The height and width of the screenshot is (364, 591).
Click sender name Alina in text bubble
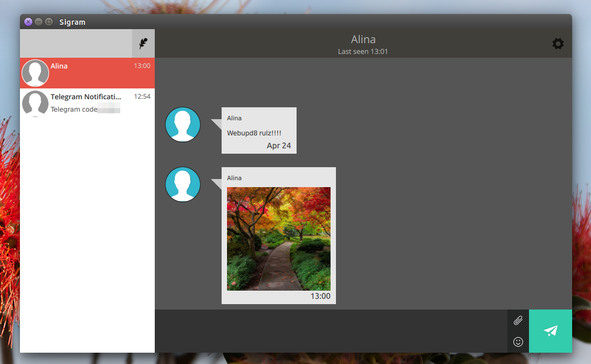[234, 118]
